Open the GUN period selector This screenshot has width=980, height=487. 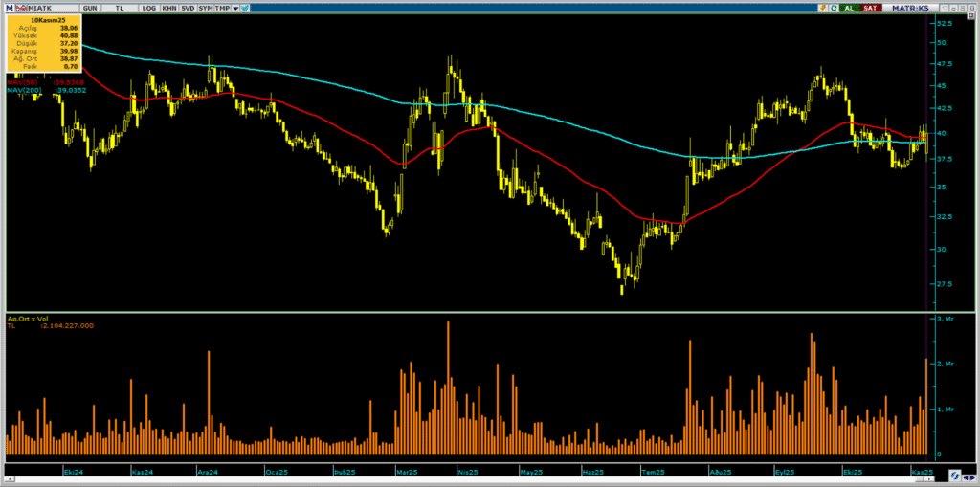[x=90, y=8]
